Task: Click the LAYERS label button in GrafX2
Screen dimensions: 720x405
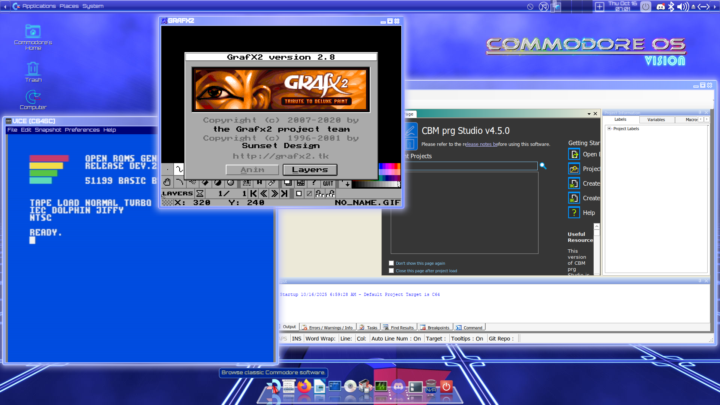Action: (x=177, y=194)
